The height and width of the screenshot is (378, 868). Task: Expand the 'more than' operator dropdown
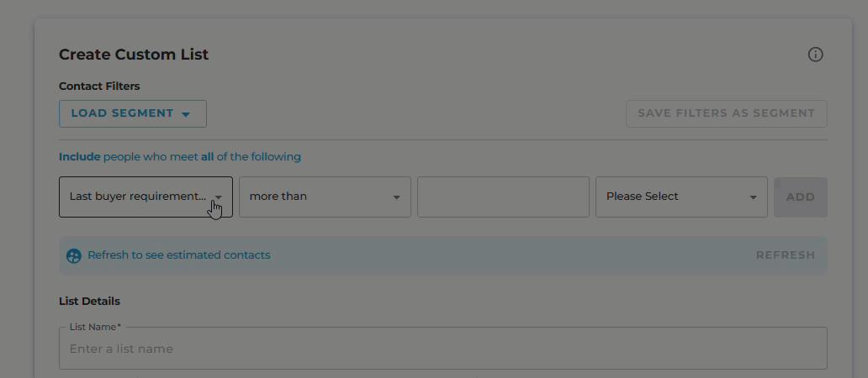click(x=325, y=197)
